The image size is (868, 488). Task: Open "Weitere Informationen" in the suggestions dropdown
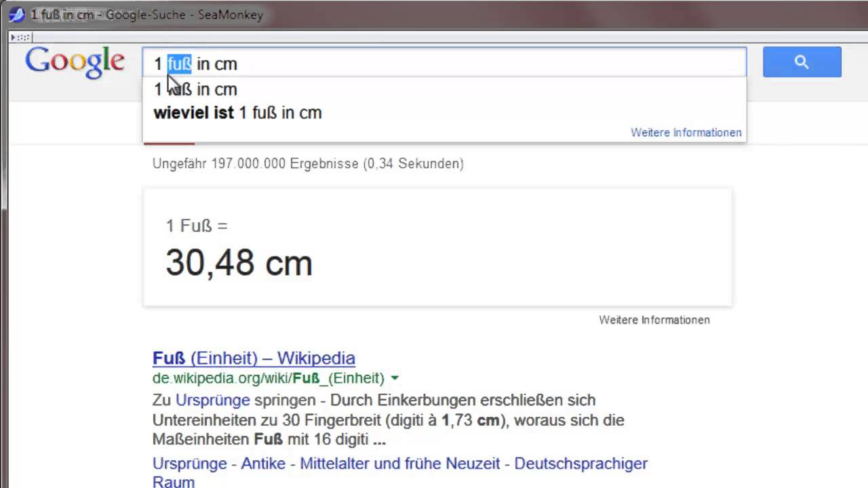tap(686, 133)
